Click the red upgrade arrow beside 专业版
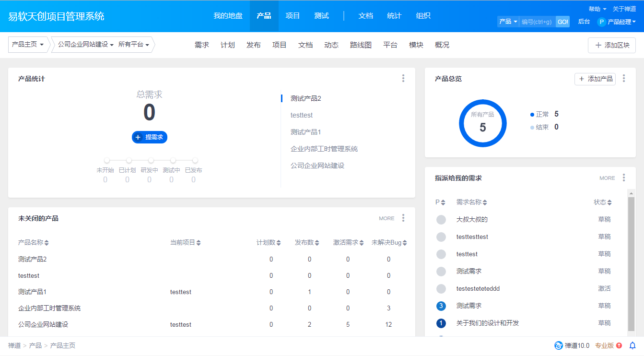This screenshot has width=644, height=356. click(619, 345)
